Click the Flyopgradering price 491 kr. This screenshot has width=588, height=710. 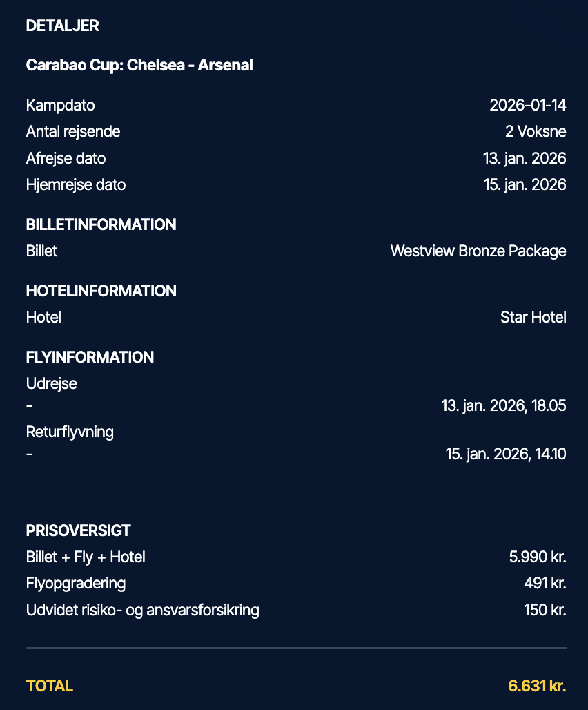point(545,583)
